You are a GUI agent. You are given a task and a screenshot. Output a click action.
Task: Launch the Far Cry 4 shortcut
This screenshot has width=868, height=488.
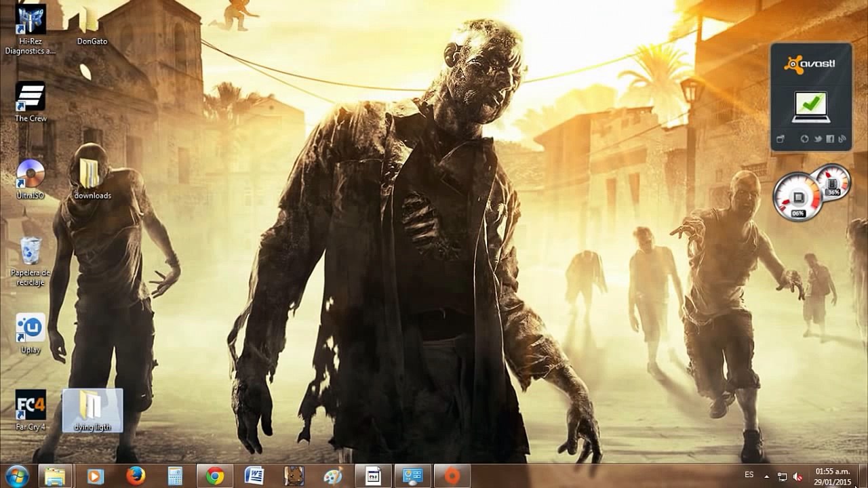click(31, 410)
